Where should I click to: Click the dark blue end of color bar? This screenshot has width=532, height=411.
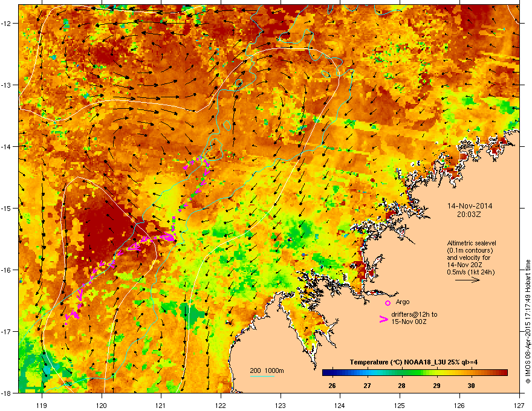326,373
